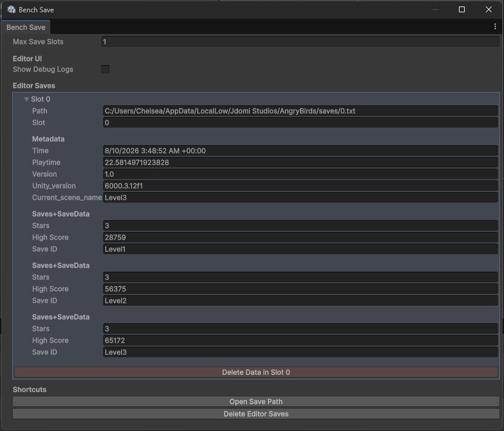Click the Max Save Slots field

(300, 42)
